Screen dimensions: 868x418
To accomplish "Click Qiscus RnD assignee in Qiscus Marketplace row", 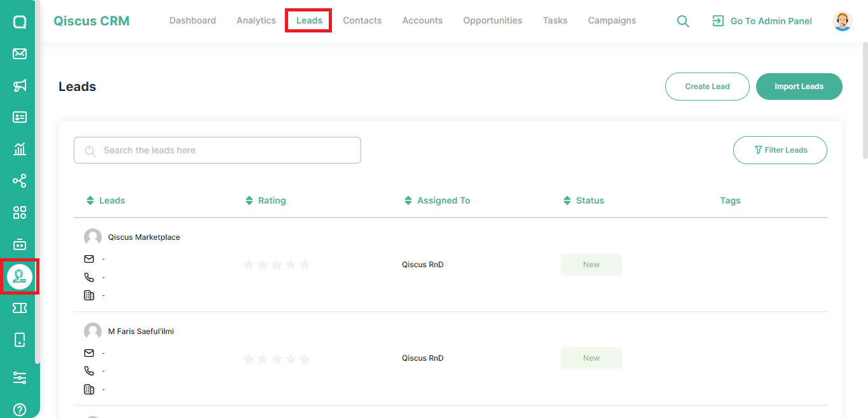I will (423, 265).
